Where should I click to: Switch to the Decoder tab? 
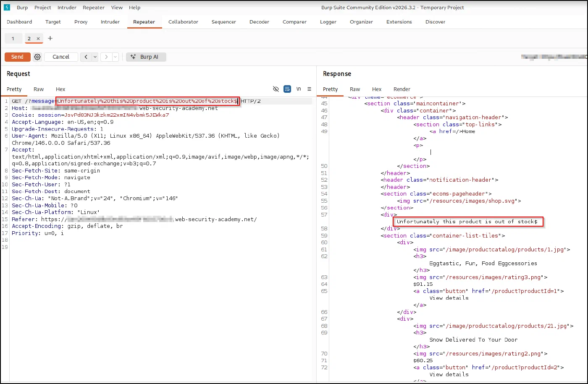259,22
